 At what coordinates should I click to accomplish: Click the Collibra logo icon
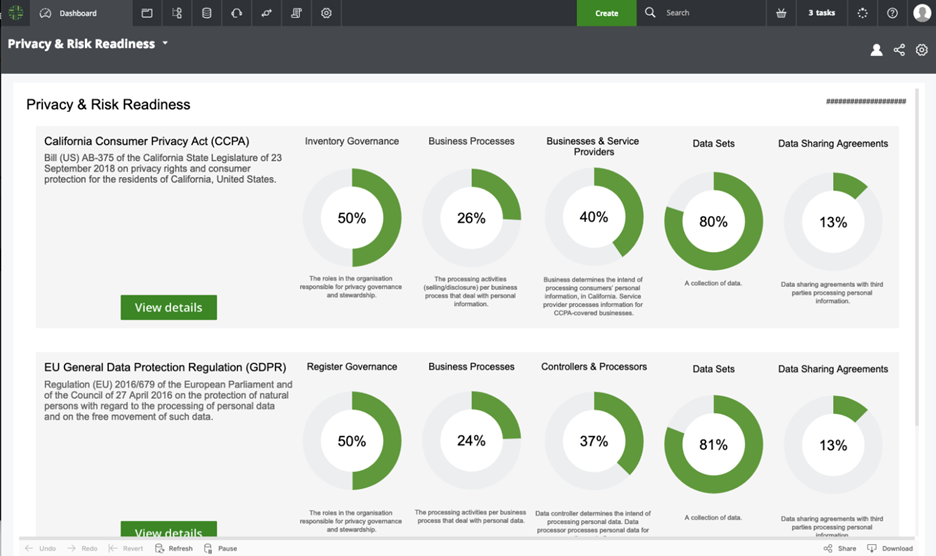tap(16, 13)
